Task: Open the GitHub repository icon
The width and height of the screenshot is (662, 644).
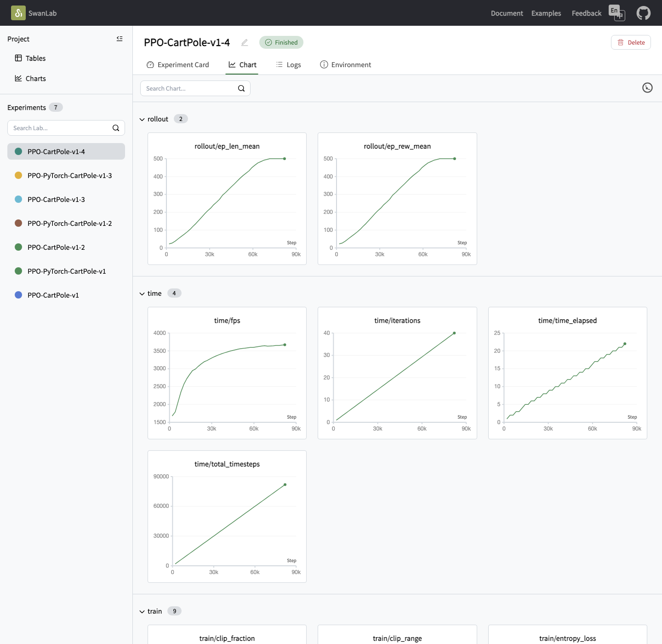Action: click(644, 13)
